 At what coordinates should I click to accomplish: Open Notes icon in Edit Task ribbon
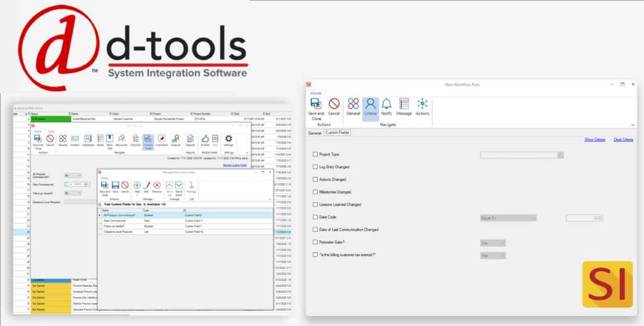click(x=100, y=140)
